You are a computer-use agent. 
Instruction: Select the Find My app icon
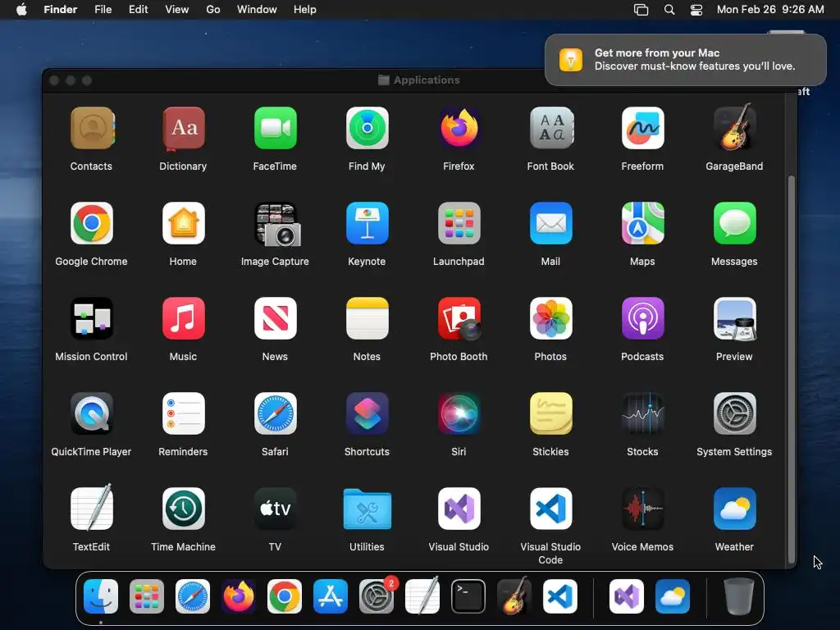coord(367,128)
